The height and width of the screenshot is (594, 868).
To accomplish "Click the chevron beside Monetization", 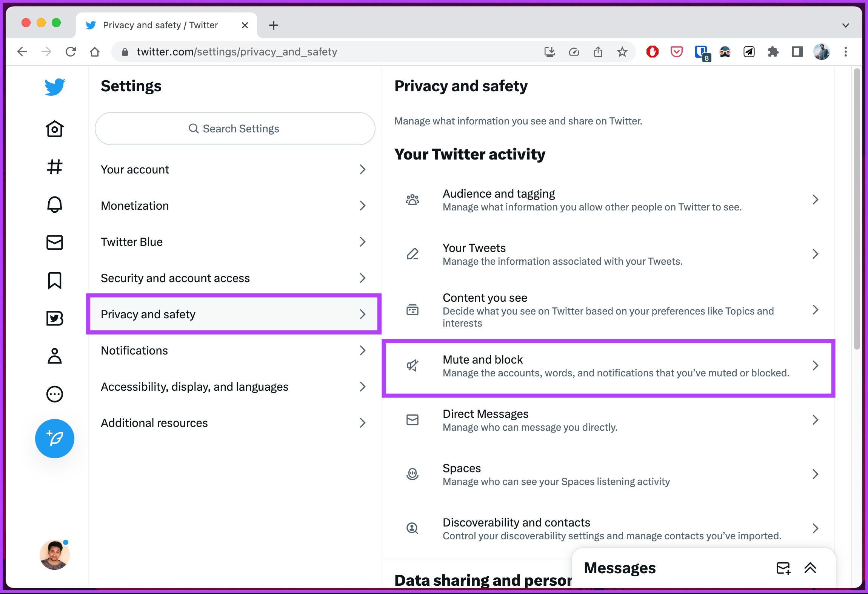I will [x=363, y=206].
